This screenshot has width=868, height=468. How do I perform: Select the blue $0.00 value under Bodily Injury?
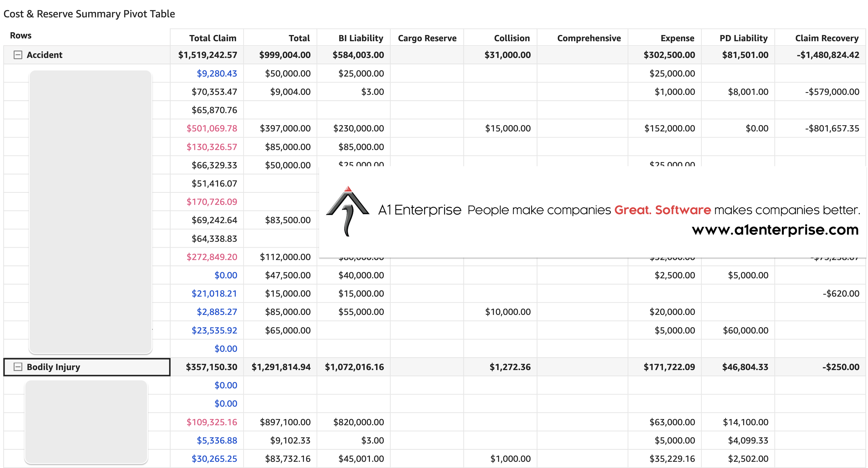(x=226, y=385)
